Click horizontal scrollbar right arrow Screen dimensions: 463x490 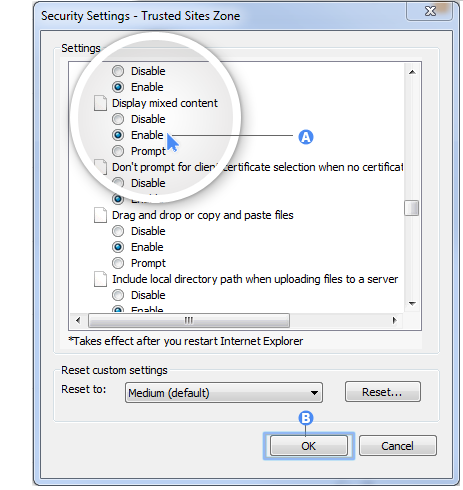pyautogui.click(x=395, y=321)
